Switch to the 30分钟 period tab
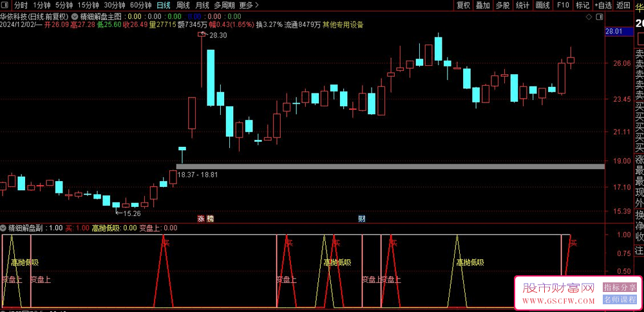Image resolution: width=644 pixels, height=312 pixels. (115, 5)
